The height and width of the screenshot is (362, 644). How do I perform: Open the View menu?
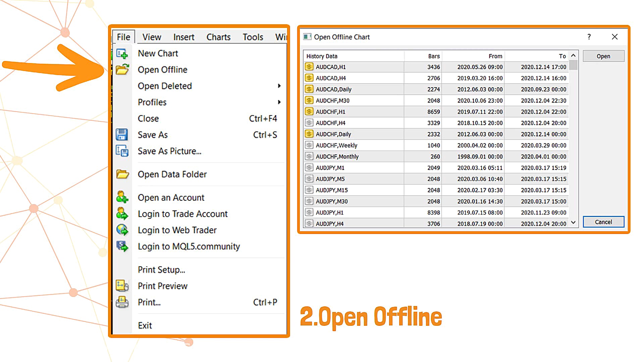(152, 37)
